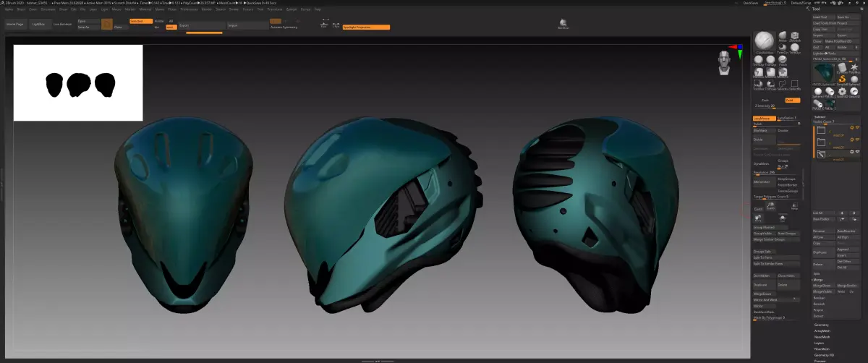Click the ZRemesher button
Viewport: 868px width, 363px height.
(764, 182)
